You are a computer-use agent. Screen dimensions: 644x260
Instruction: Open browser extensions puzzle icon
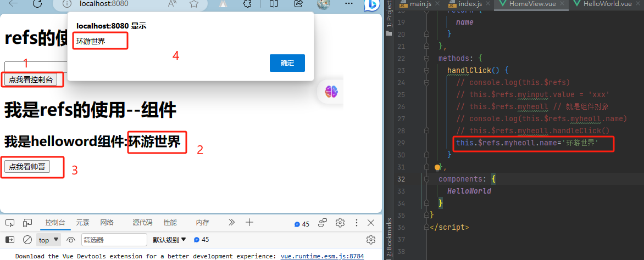coord(247,4)
